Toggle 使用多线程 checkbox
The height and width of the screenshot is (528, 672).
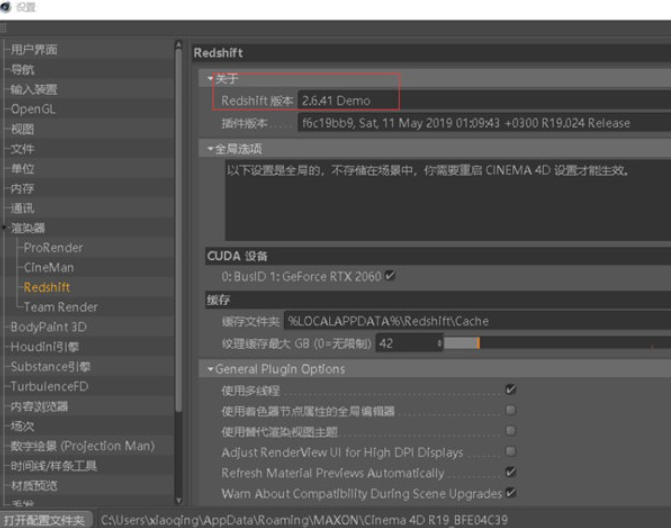coord(510,390)
